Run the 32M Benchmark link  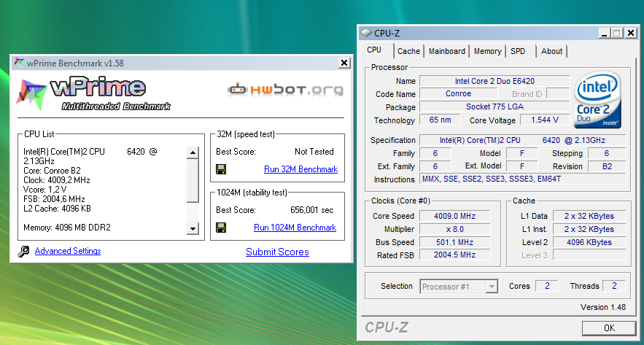300,169
